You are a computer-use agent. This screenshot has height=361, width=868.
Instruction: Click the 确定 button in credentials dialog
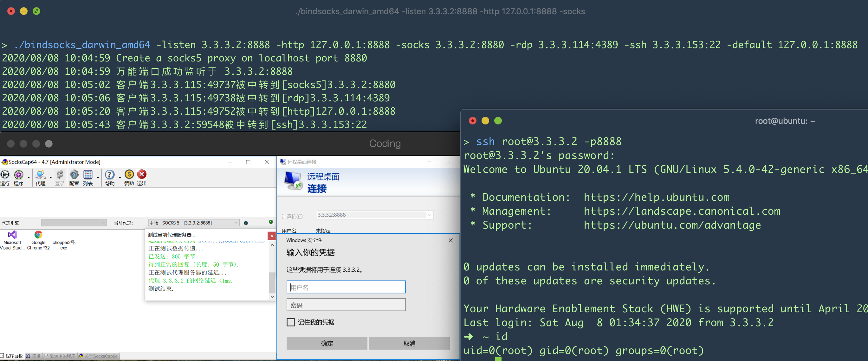point(327,343)
